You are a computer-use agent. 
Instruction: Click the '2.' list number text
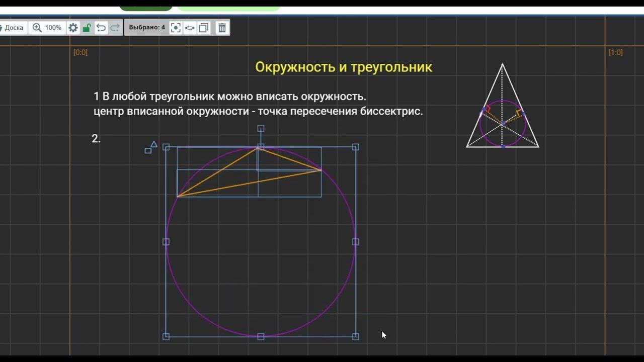click(x=96, y=139)
